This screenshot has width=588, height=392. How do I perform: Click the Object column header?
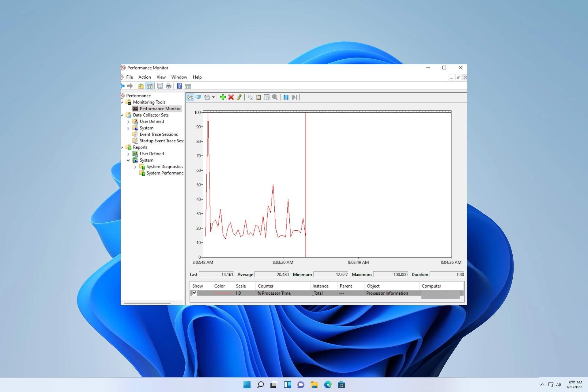392,286
